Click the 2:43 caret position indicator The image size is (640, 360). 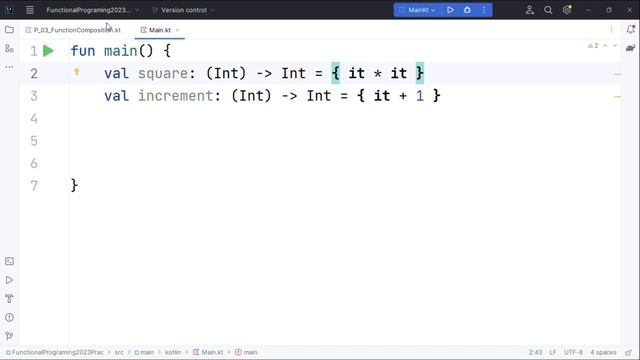coord(536,352)
